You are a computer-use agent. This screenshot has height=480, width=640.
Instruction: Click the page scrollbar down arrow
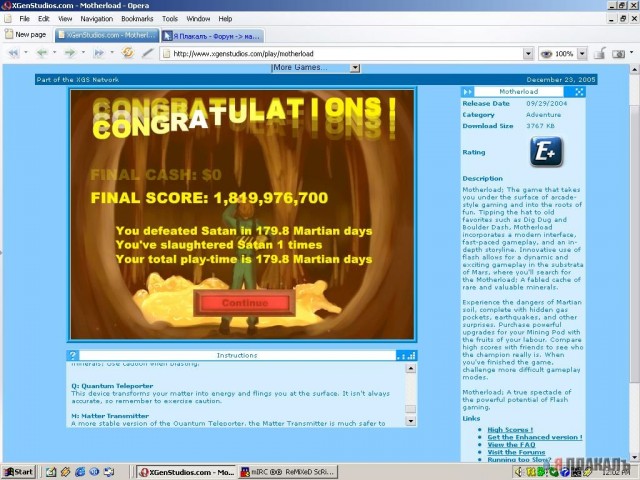coord(635,458)
